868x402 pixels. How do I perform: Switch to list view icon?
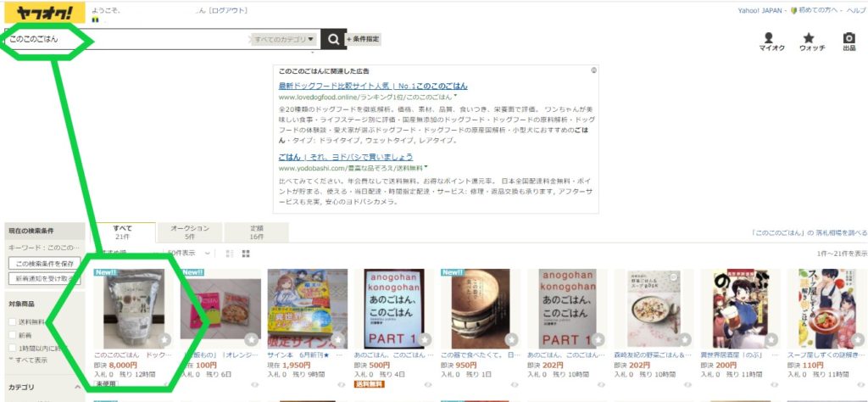230,254
